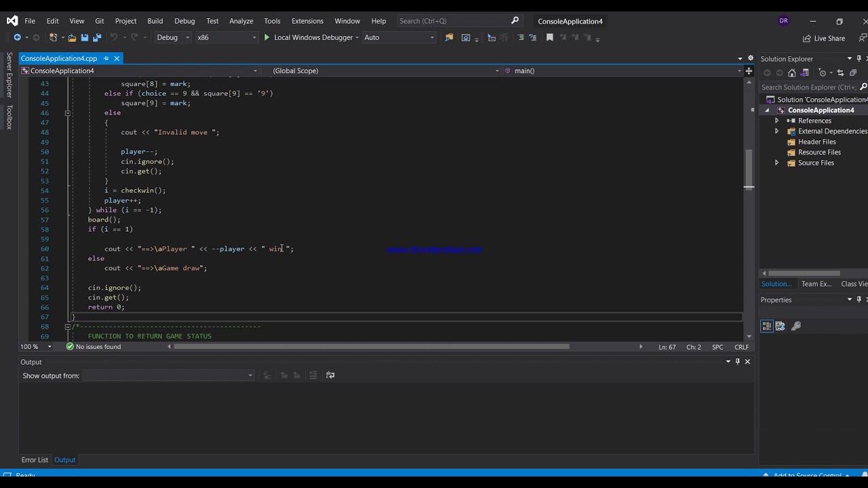The height and width of the screenshot is (488, 868).
Task: Click Pending Changes Filter clock icon
Action: tap(823, 73)
